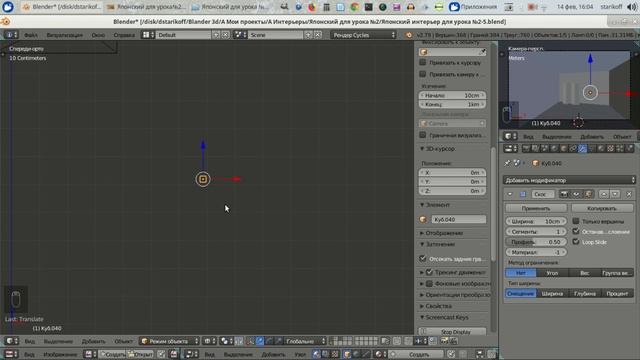Click the Начало clip start field
640x360 pixels.
[452, 95]
